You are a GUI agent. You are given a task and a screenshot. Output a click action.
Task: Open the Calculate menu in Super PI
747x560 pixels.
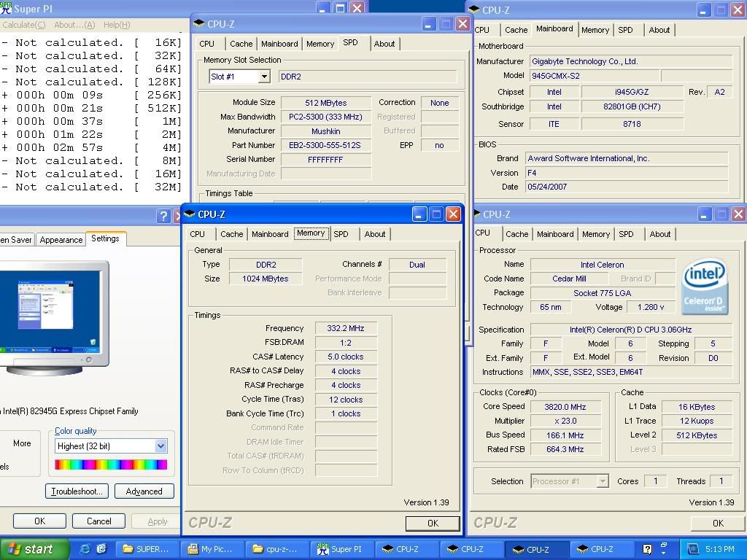24,25
